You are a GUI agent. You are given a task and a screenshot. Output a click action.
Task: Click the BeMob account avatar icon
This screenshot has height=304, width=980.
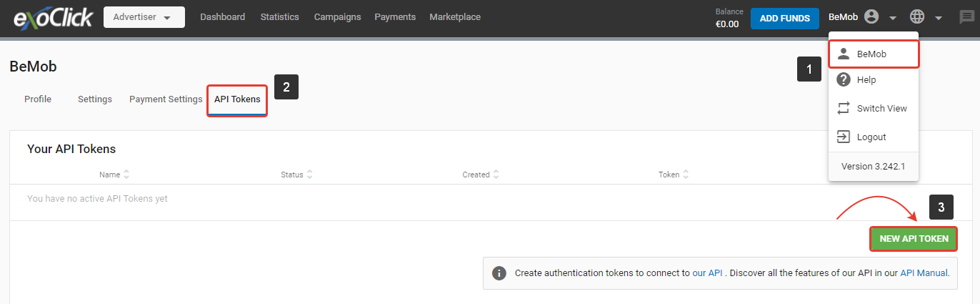871,17
